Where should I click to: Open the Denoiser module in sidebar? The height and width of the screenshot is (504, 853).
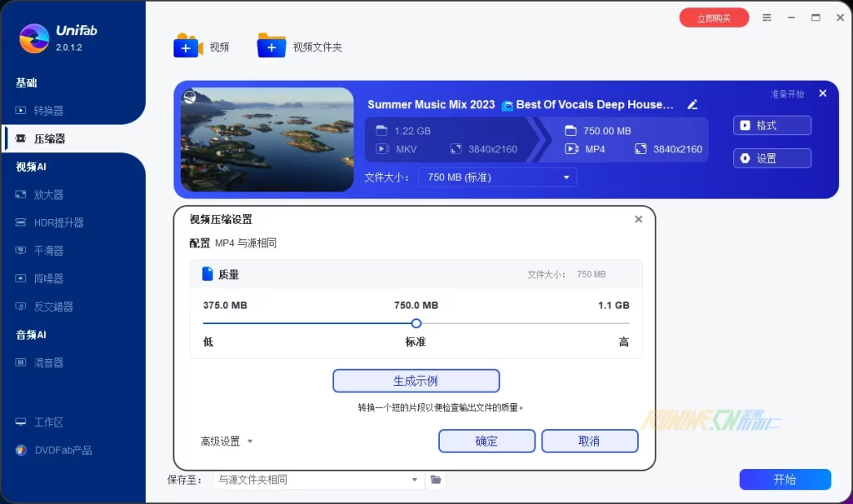tap(48, 279)
